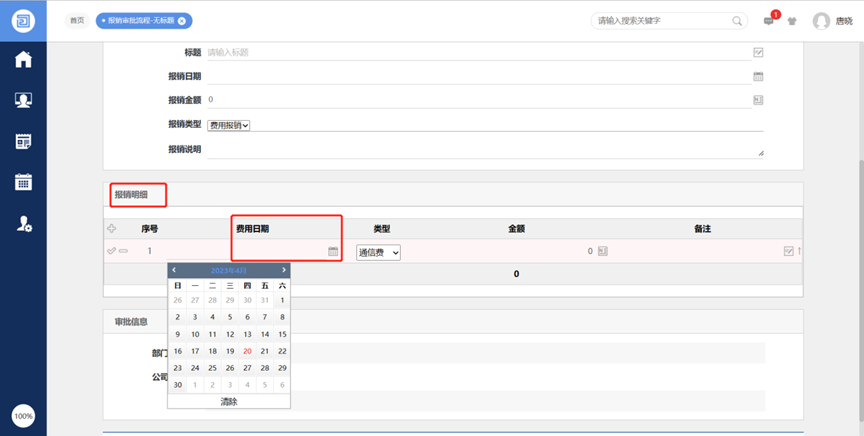Focus the keyword search box

(664, 21)
